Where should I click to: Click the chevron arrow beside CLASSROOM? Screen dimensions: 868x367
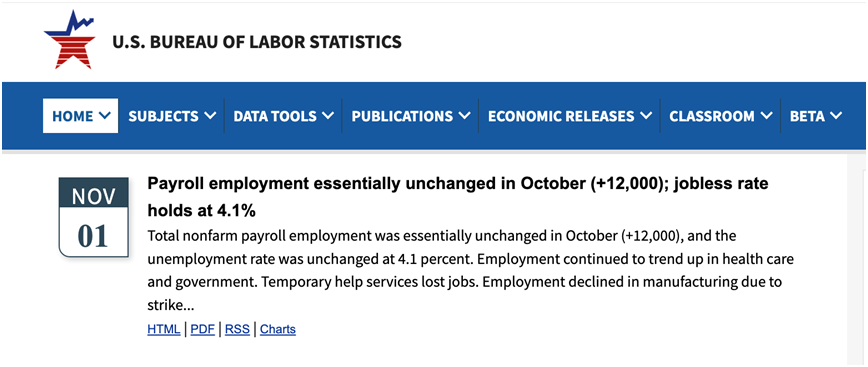click(766, 116)
